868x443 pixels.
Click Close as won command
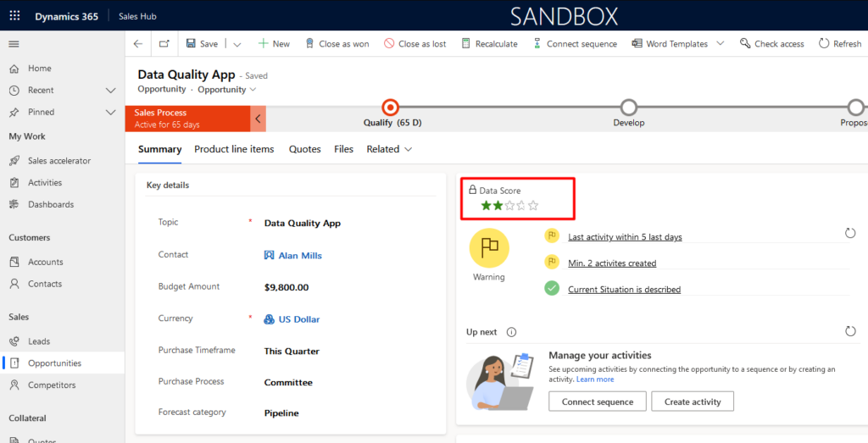[x=337, y=44]
